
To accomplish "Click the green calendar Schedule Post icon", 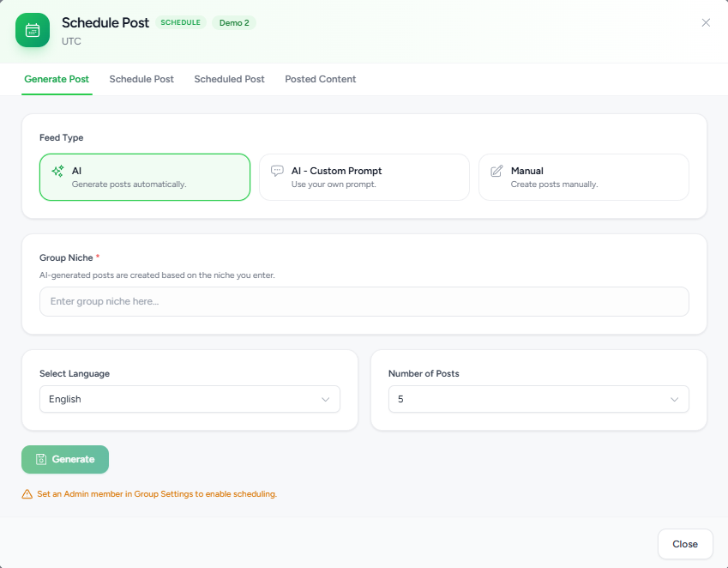I will (33, 30).
